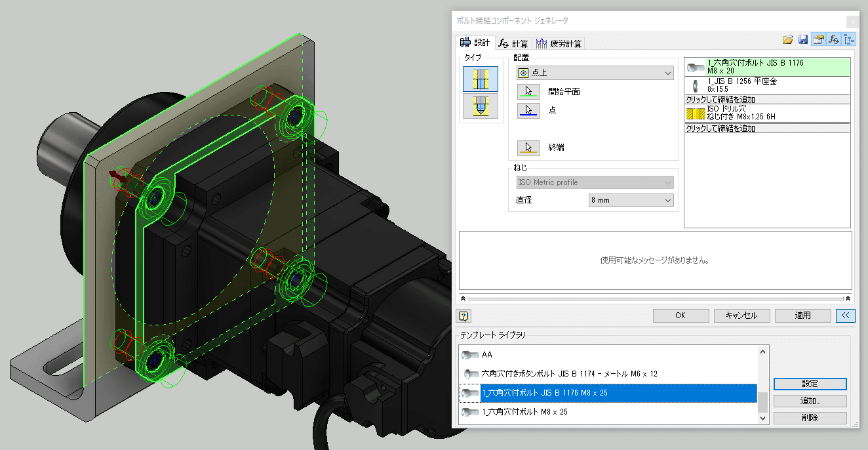Click the 追加... button
This screenshot has height=450, width=868.
(x=810, y=401)
